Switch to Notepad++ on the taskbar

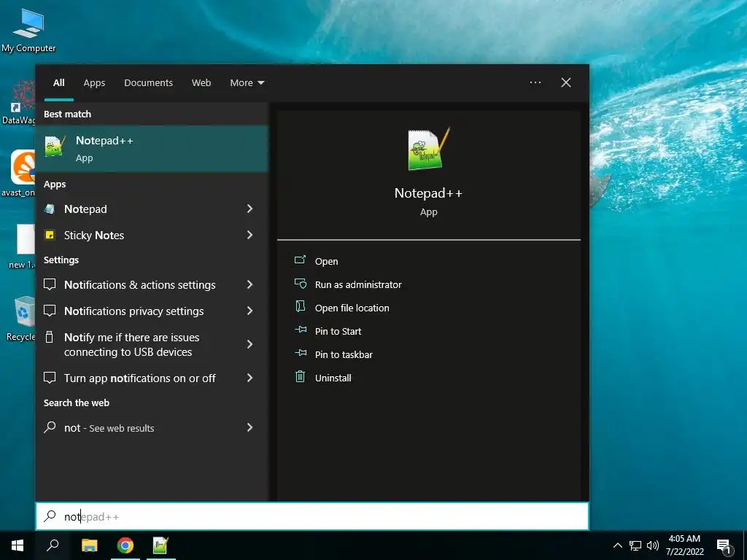click(x=161, y=545)
